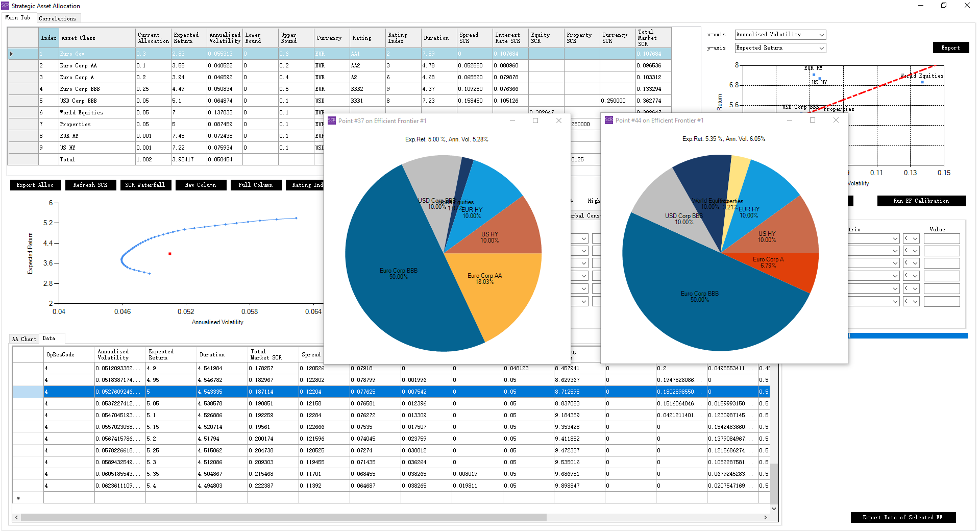Click the Strategic Asset Allocation app icon

[5, 6]
